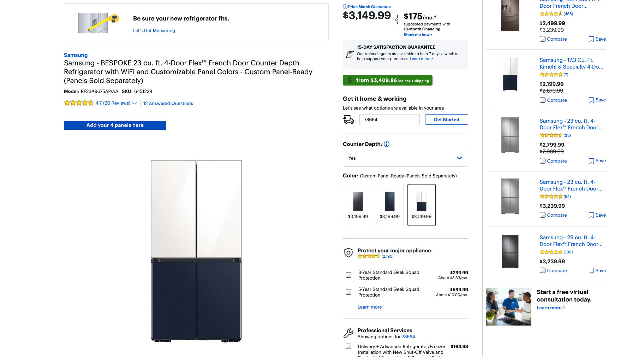Expand the 4.7 rating reviews chevron

click(x=135, y=103)
